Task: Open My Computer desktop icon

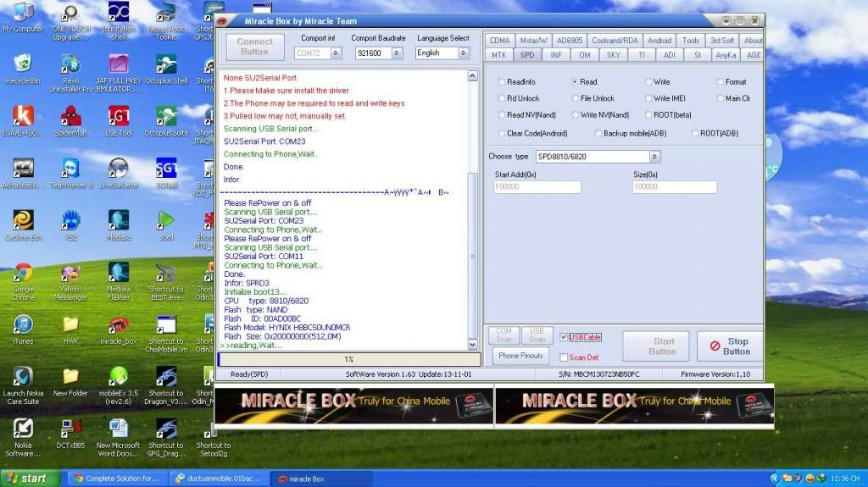Action: (x=23, y=18)
